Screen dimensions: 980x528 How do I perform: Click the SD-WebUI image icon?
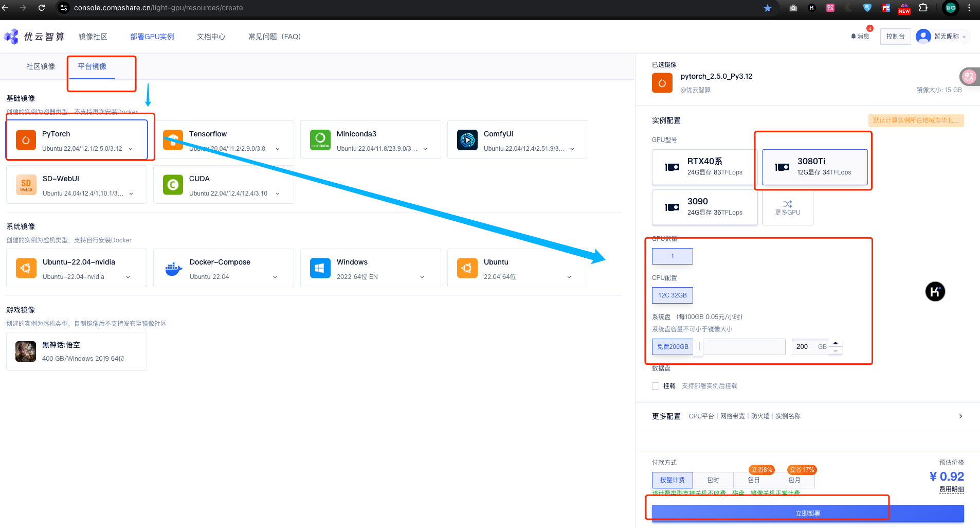[x=26, y=185]
